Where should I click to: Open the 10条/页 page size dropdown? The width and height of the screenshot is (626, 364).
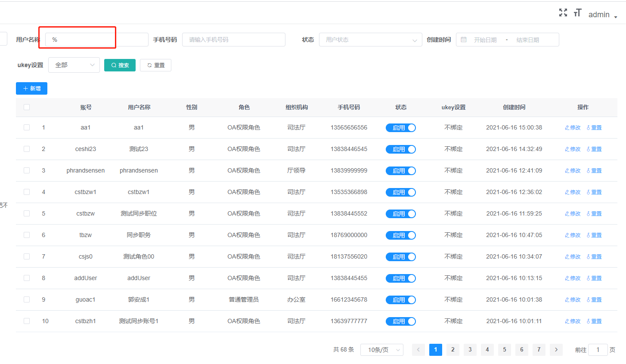tap(382, 350)
